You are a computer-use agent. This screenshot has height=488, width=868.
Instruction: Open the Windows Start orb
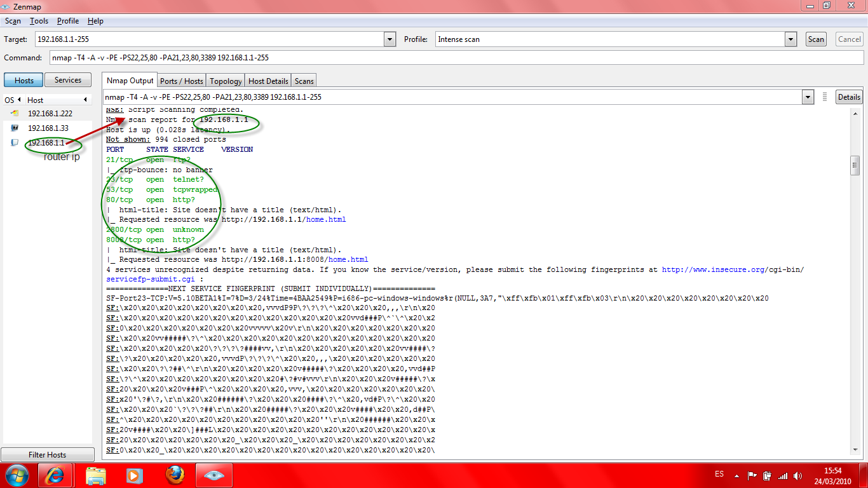[x=17, y=475]
